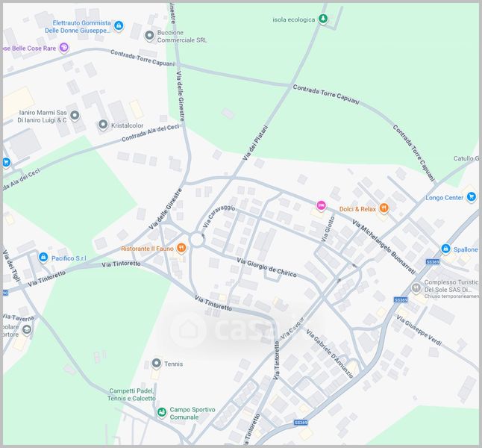Image resolution: width=482 pixels, height=448 pixels.
Task: Select the Via Michelangelo Buonarroti street label
Action: [x=384, y=246]
